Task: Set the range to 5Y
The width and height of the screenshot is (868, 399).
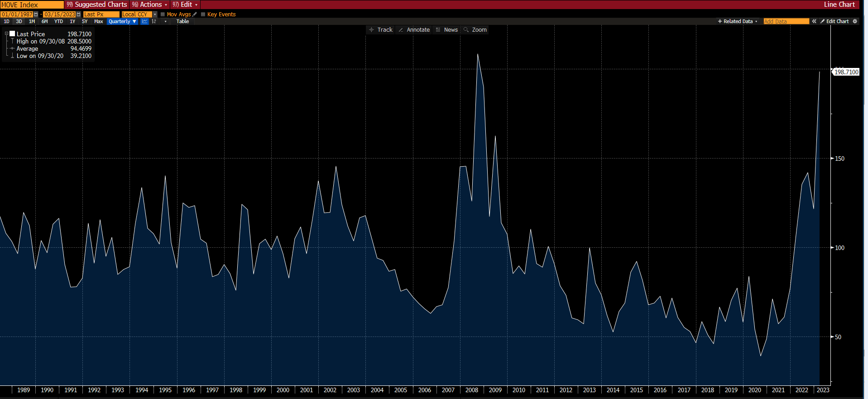Action: click(85, 21)
